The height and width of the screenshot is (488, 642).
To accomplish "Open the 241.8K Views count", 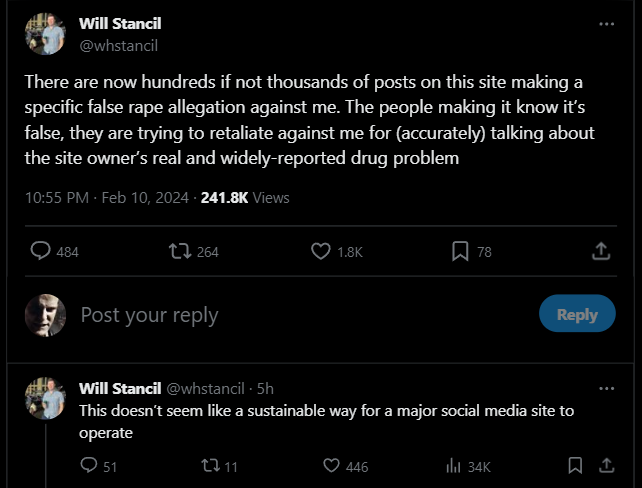I will [245, 198].
